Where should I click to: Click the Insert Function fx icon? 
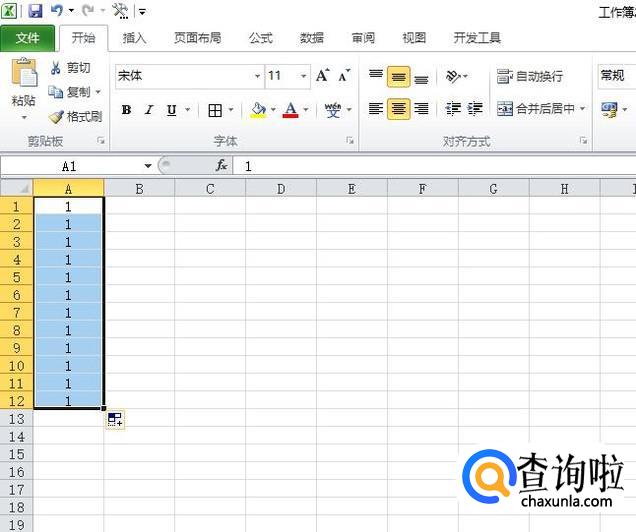click(x=221, y=166)
